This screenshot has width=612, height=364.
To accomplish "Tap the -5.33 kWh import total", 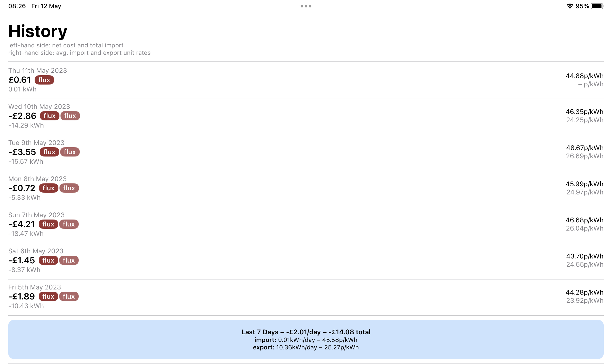I will pyautogui.click(x=24, y=197).
